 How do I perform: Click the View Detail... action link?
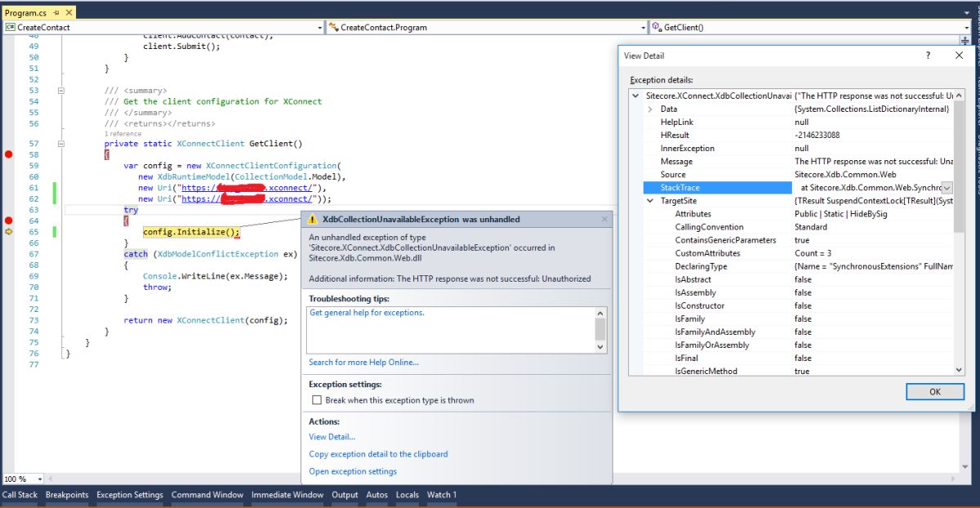click(x=332, y=437)
